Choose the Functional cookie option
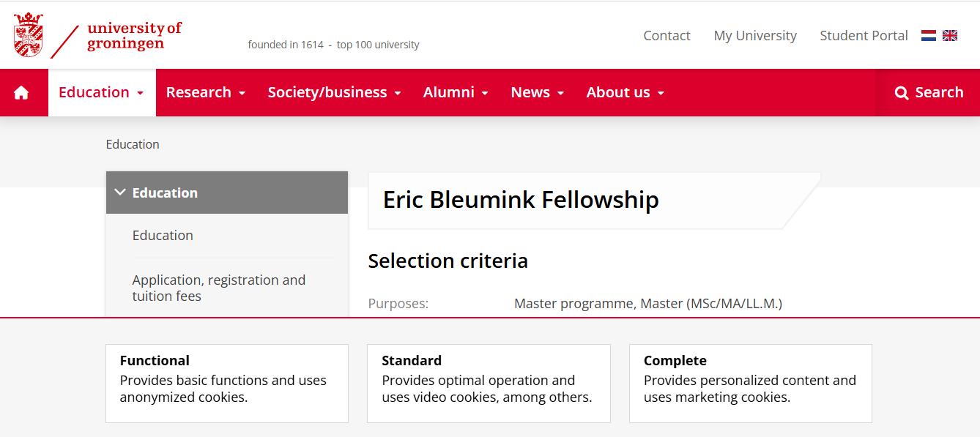 coord(227,383)
